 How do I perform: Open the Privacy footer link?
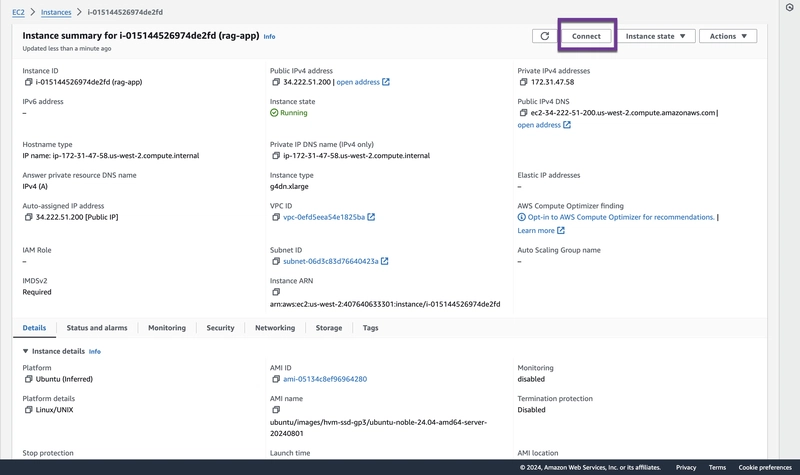[x=686, y=467]
